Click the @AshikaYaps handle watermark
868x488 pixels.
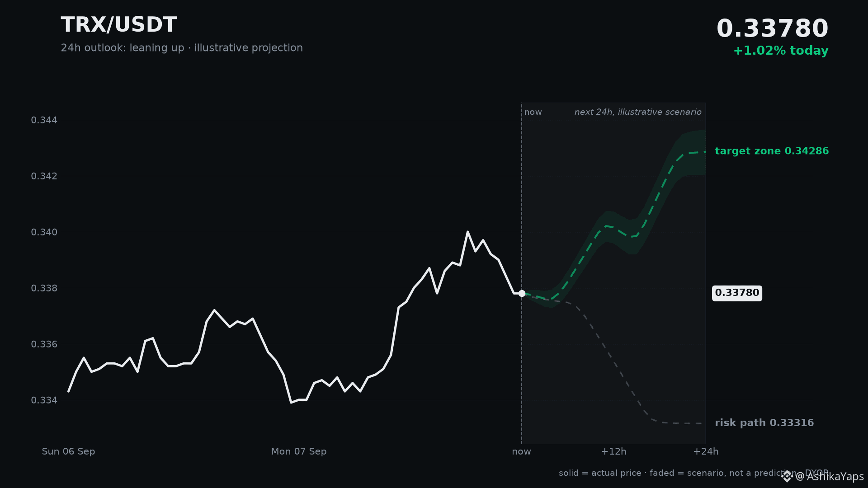click(829, 477)
